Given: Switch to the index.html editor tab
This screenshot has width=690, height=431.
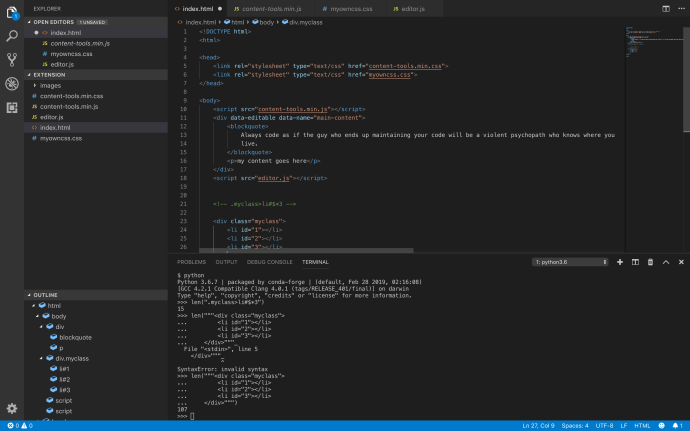Looking at the screenshot, I should 198,9.
